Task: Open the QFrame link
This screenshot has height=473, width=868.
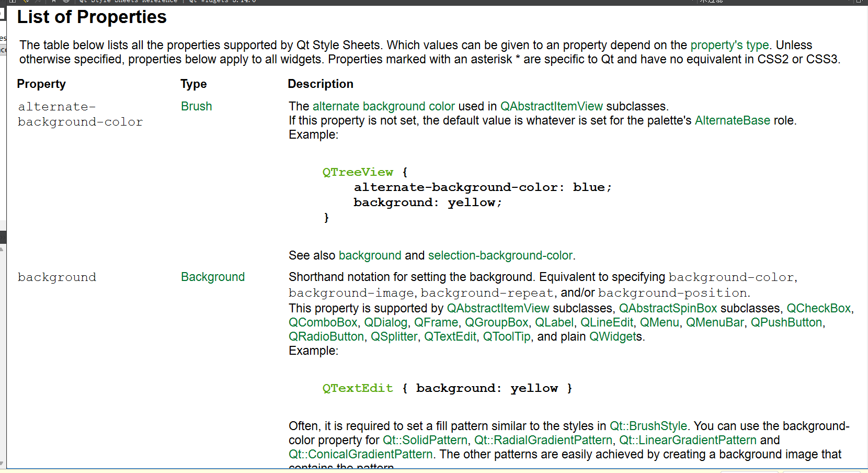Action: (x=436, y=322)
